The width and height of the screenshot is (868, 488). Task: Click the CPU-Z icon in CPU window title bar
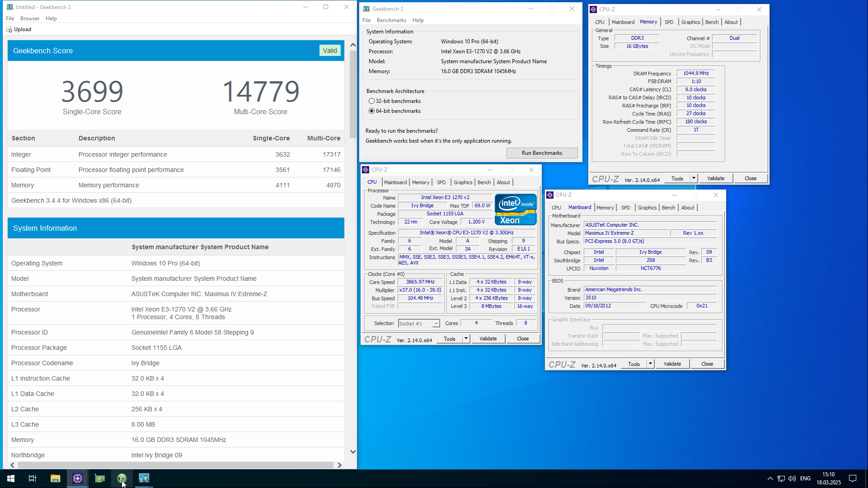[x=366, y=170]
